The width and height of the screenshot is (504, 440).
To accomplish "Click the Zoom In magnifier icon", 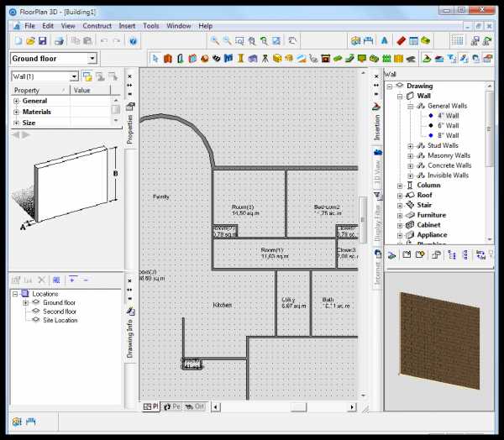I will click(x=215, y=40).
